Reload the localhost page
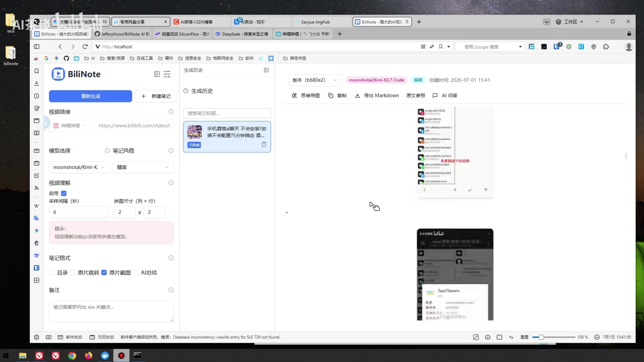Screen dimensions: 644x362 [x=85, y=47]
